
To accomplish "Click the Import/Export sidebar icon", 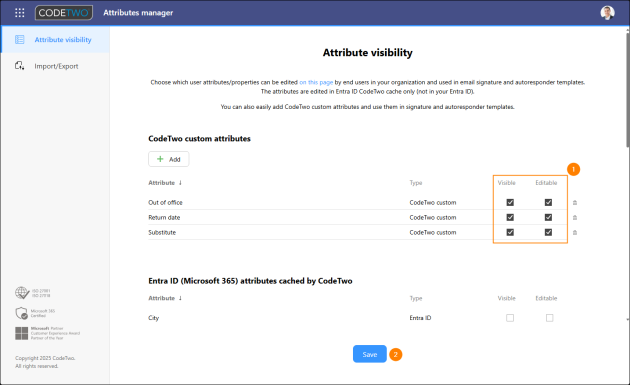I will (x=19, y=66).
